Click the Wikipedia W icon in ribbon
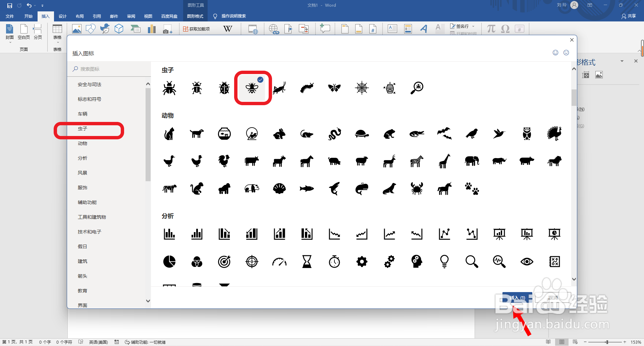The height and width of the screenshot is (346, 644). click(228, 29)
